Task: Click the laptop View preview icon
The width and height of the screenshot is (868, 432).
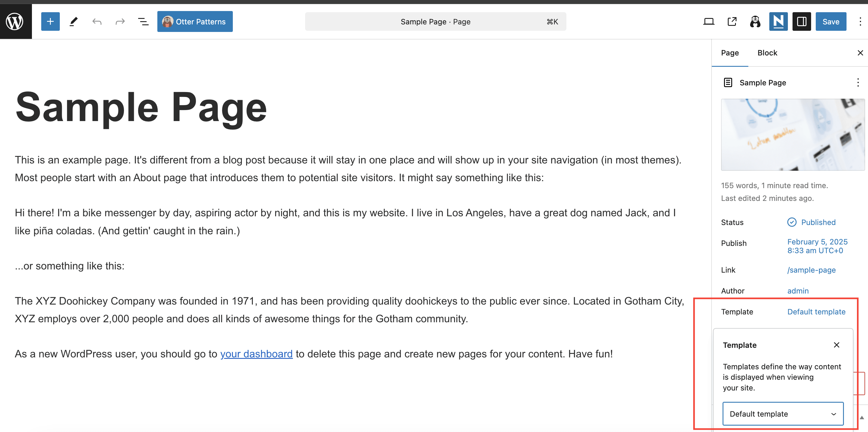Action: [x=709, y=21]
